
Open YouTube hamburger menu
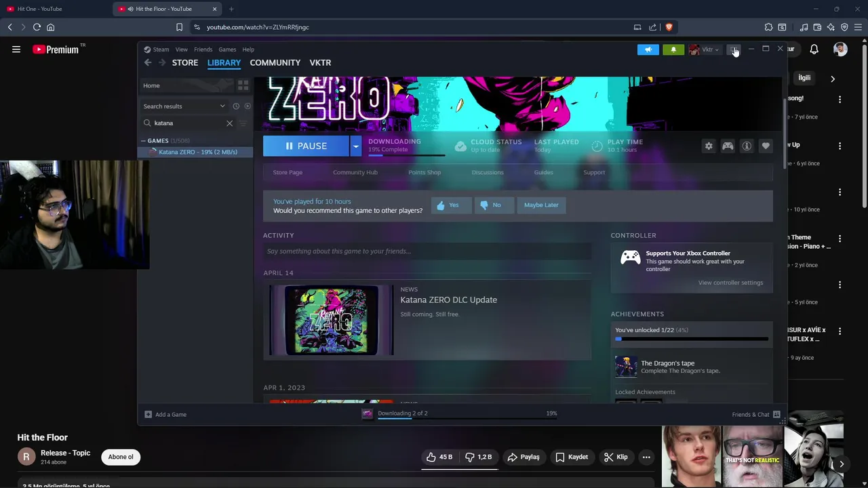tap(16, 49)
